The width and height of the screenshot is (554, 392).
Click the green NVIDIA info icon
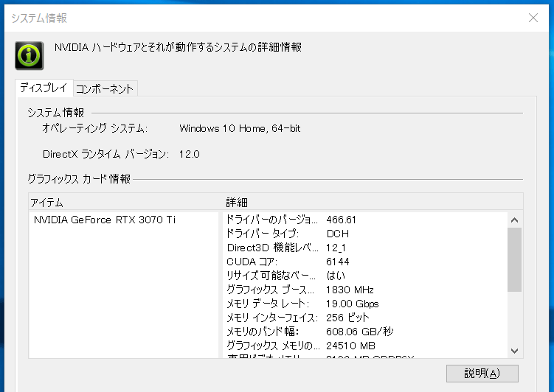pos(30,55)
